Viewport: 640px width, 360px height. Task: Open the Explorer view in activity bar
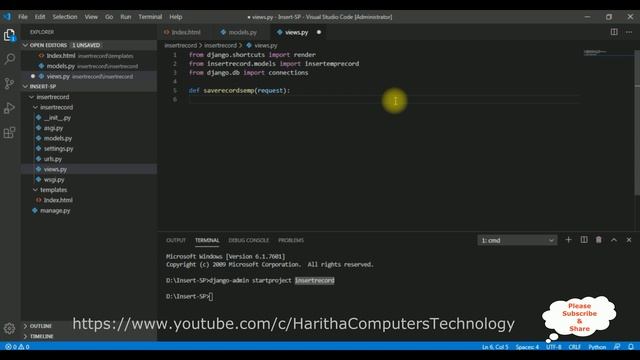(x=9, y=35)
